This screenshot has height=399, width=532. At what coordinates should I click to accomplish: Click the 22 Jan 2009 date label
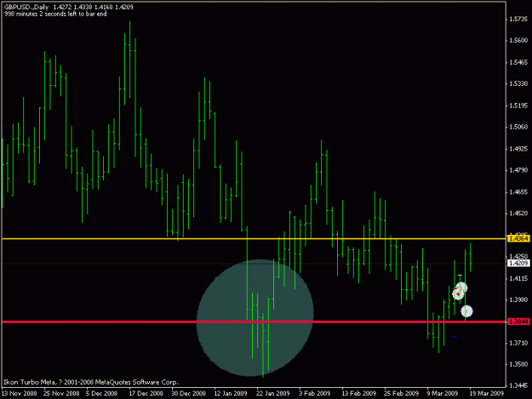[273, 393]
